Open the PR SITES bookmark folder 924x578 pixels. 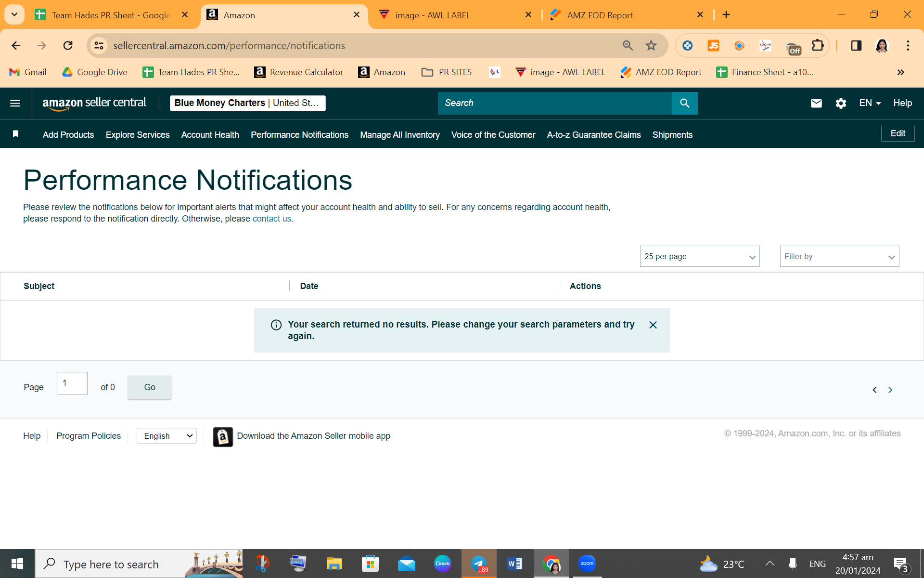[447, 72]
